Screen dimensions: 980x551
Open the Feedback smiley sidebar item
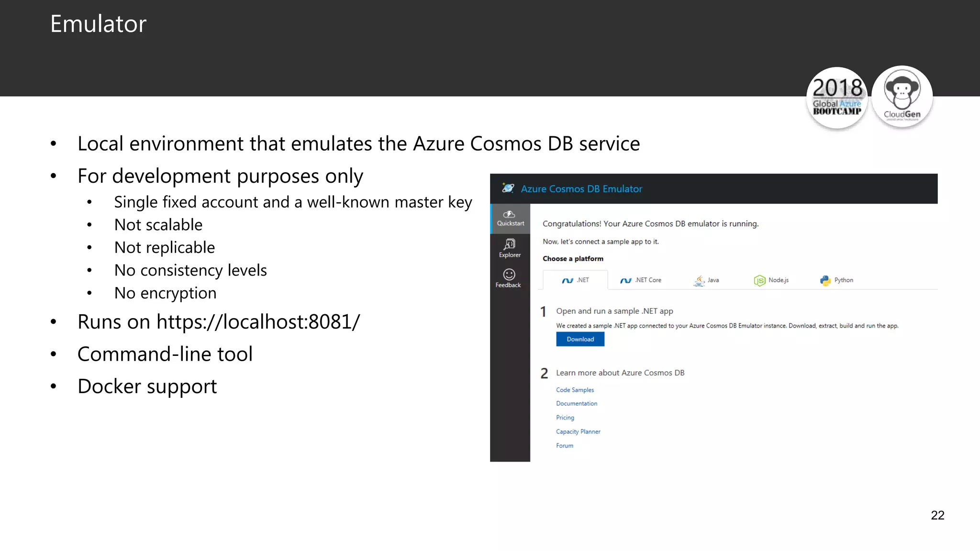508,278
